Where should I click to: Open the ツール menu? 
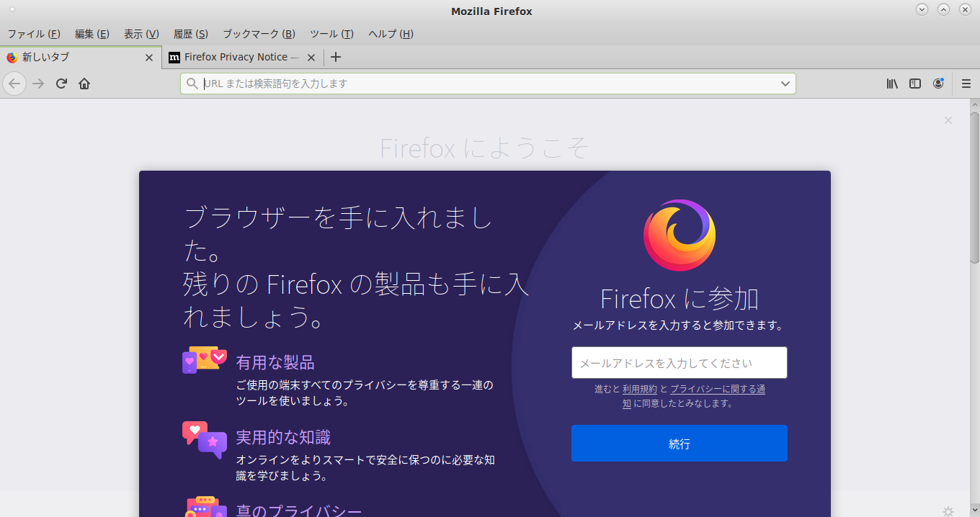coord(331,34)
